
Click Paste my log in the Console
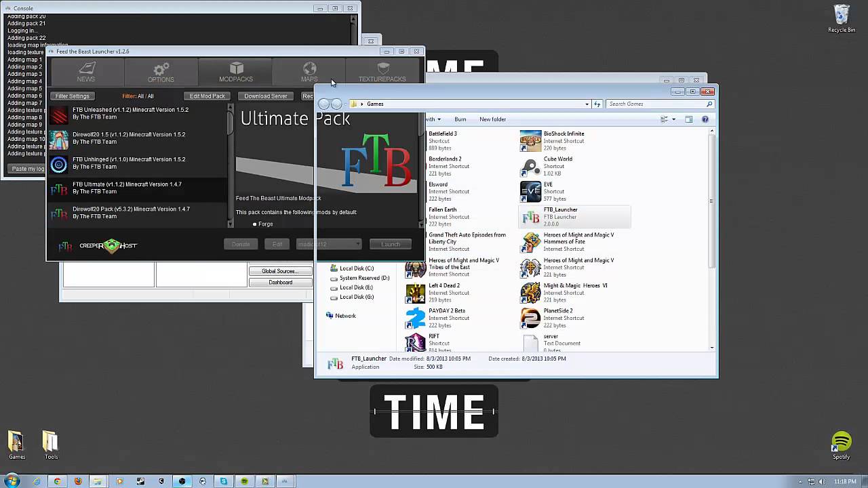28,169
